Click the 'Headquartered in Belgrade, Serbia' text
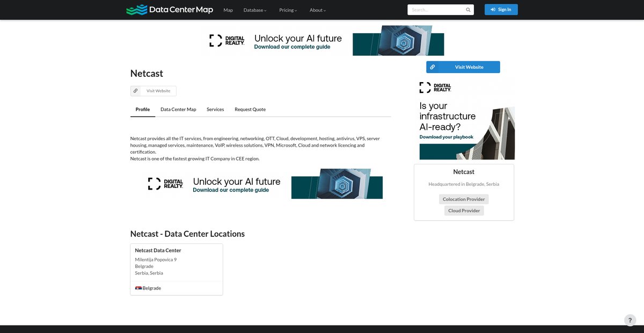Viewport: 644px width, 333px height. pos(464,184)
